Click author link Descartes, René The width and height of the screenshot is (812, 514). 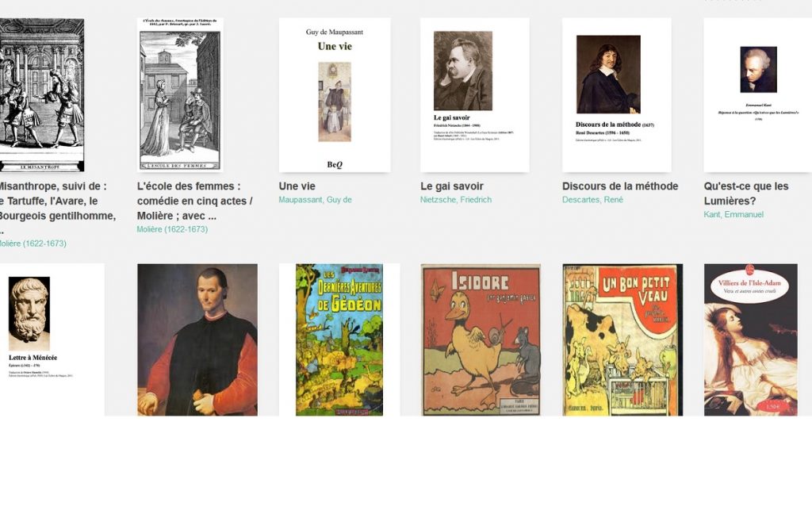click(592, 199)
